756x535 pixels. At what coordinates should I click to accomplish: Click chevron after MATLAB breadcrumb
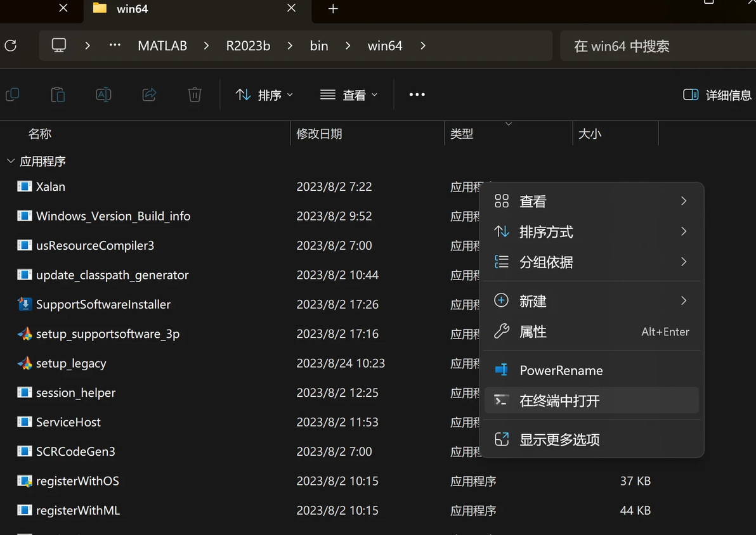206,46
